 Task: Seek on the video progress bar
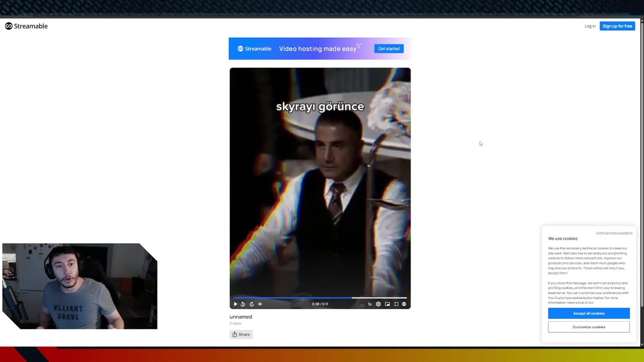(320, 298)
